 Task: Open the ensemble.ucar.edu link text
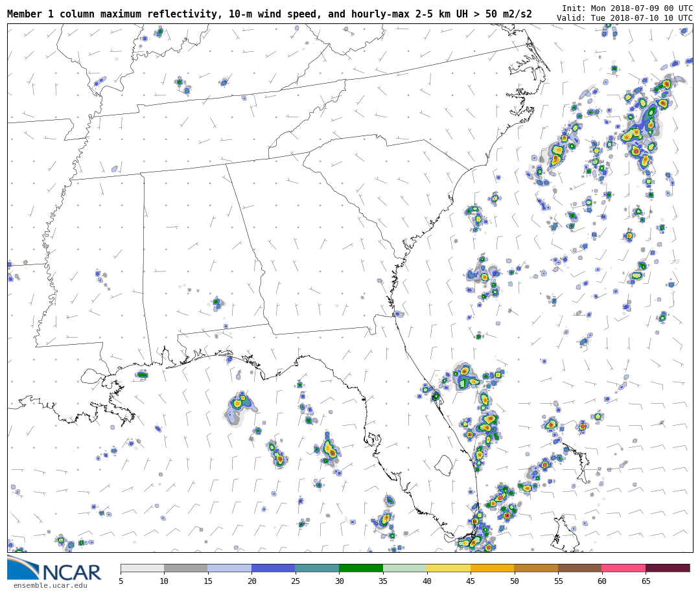click(51, 585)
